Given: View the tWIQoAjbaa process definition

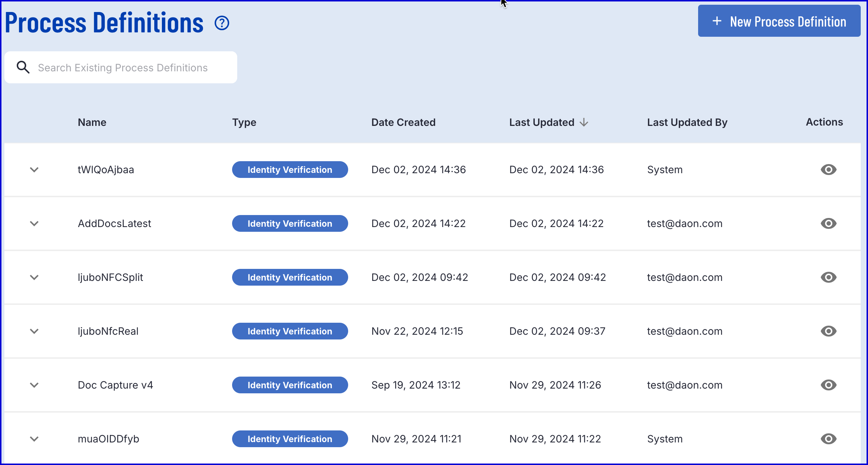Looking at the screenshot, I should point(828,170).
